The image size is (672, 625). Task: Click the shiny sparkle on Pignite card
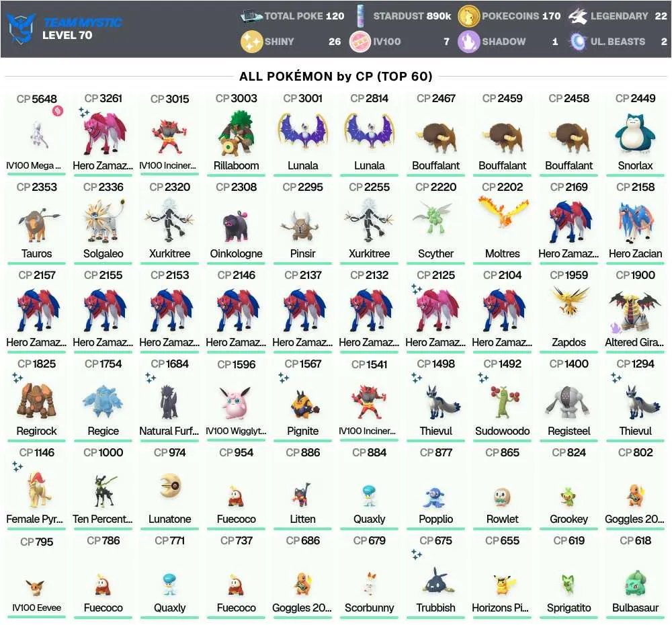click(x=284, y=378)
